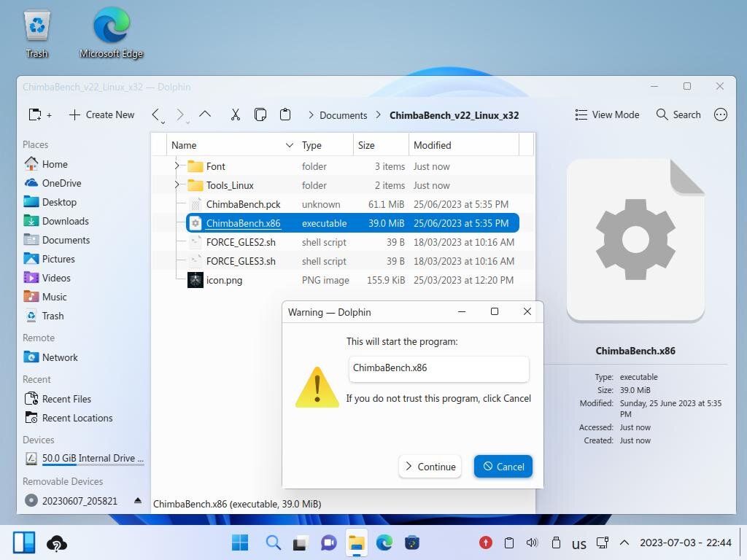Open Search using the magnifier icon

(x=678, y=114)
